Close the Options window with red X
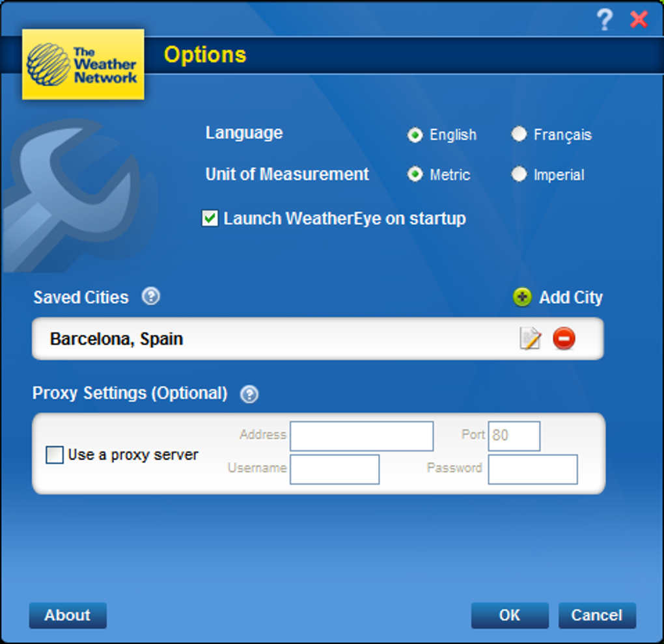 tap(639, 20)
